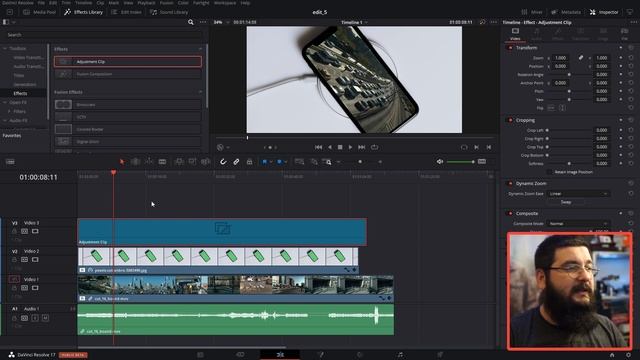This screenshot has width=640, height=360.
Task: Toggle the linked selection chain icon
Action: coord(236,162)
